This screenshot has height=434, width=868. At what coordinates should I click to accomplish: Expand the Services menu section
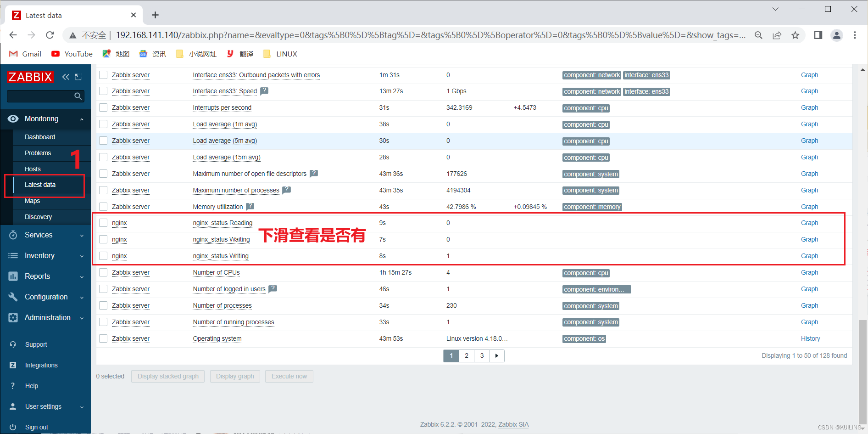point(82,236)
